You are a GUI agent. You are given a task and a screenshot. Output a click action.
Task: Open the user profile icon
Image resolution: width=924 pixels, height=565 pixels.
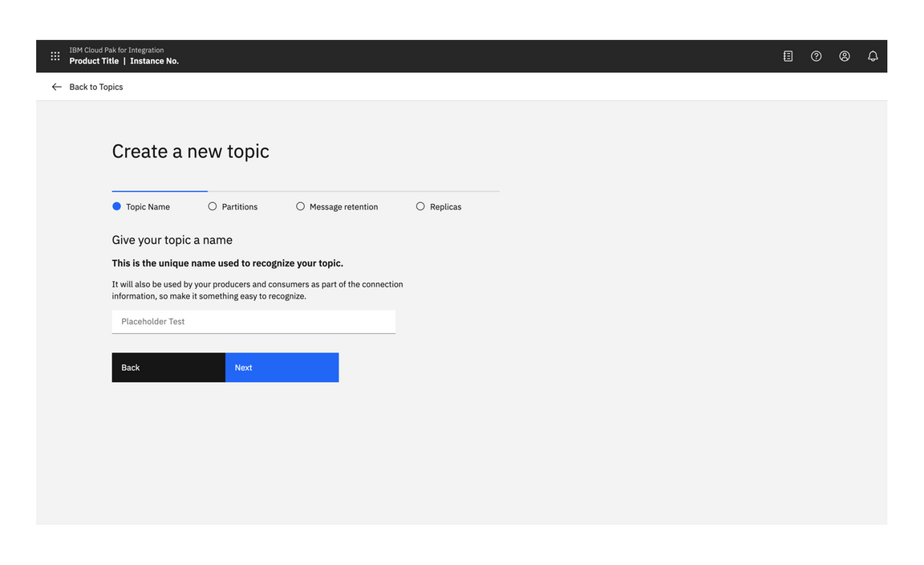pos(844,55)
